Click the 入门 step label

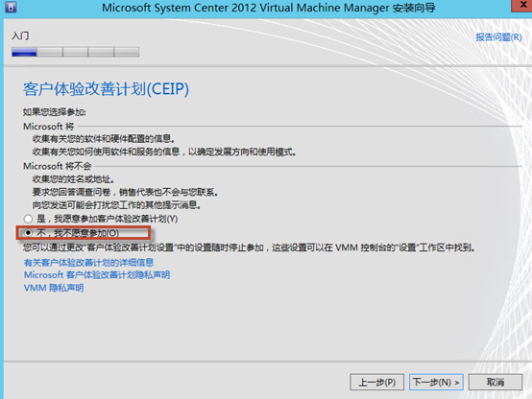[20, 35]
